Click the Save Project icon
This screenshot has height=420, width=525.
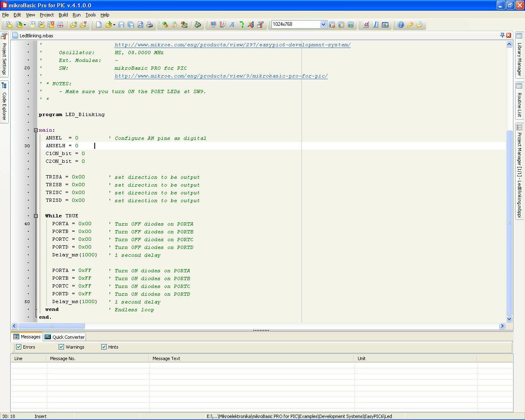click(32, 25)
